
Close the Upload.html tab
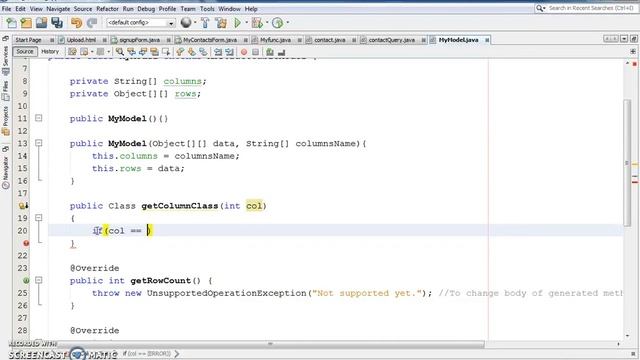click(x=104, y=40)
